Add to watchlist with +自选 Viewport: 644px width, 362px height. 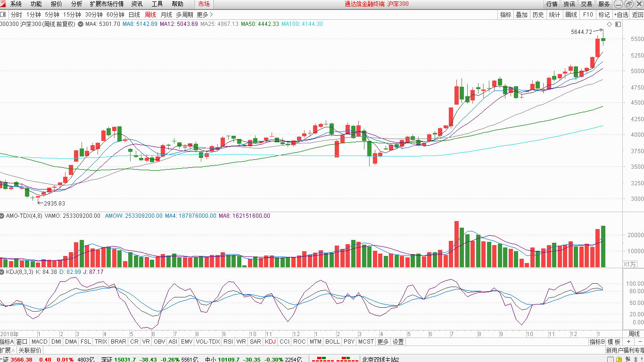(x=621, y=15)
